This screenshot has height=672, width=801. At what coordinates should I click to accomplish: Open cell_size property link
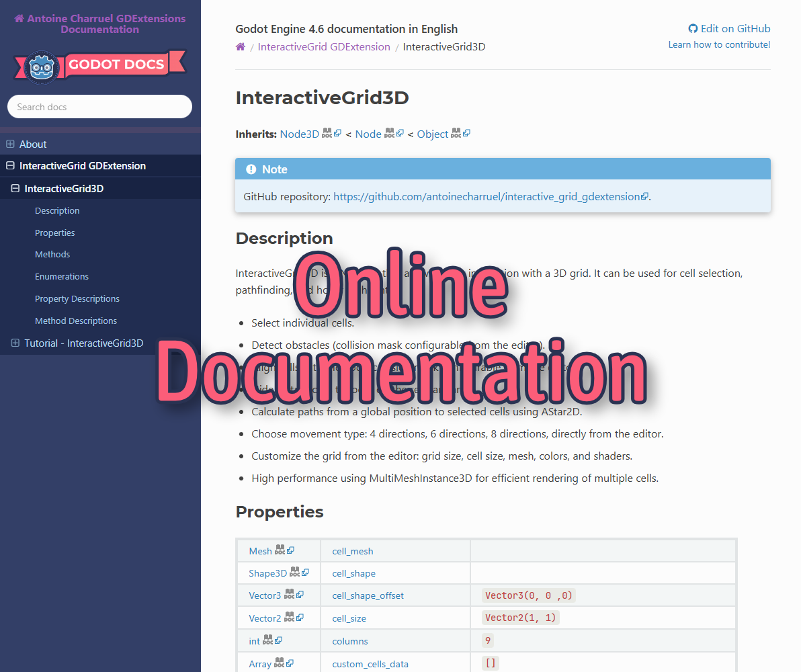point(349,618)
